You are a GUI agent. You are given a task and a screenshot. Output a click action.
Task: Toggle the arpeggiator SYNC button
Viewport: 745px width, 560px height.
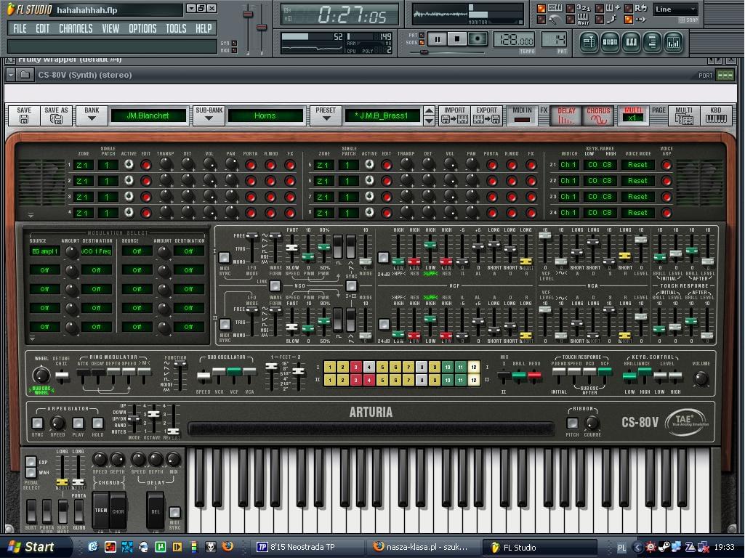pyautogui.click(x=38, y=423)
